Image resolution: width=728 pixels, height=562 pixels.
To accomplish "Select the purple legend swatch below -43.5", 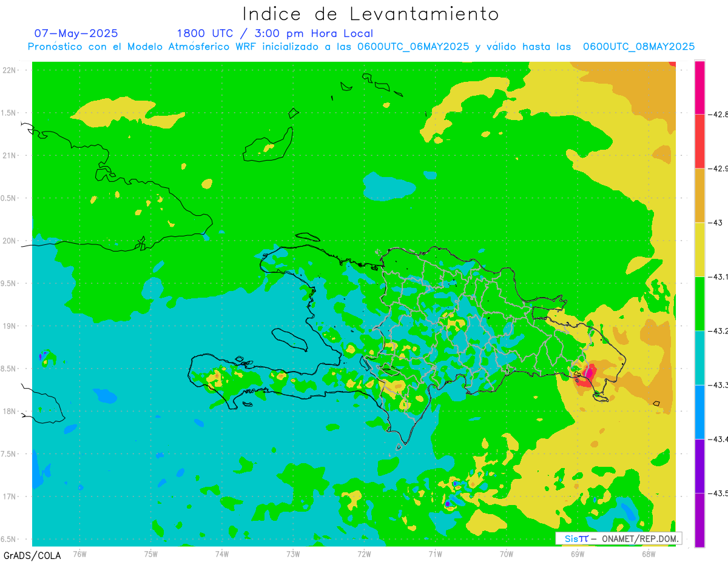I will [699, 520].
